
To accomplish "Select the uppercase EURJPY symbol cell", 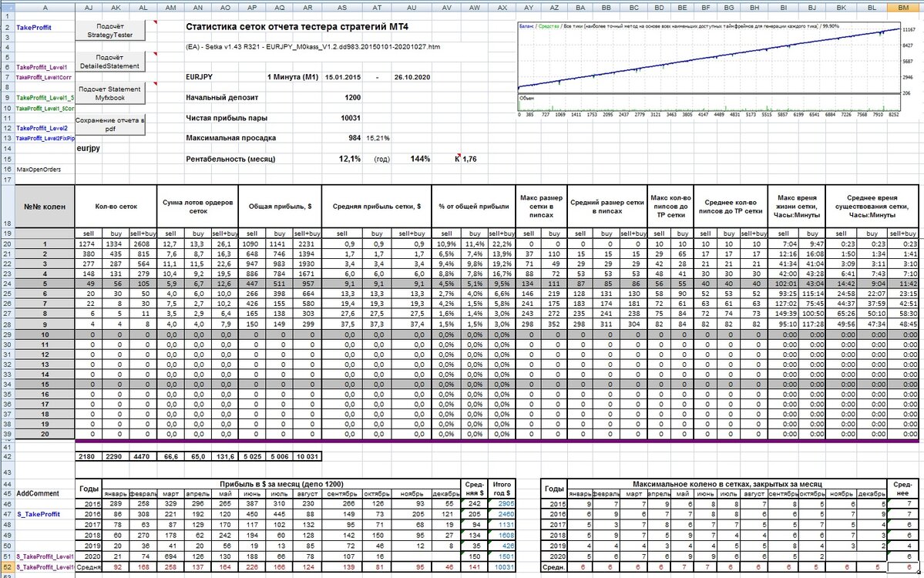I will (x=199, y=77).
